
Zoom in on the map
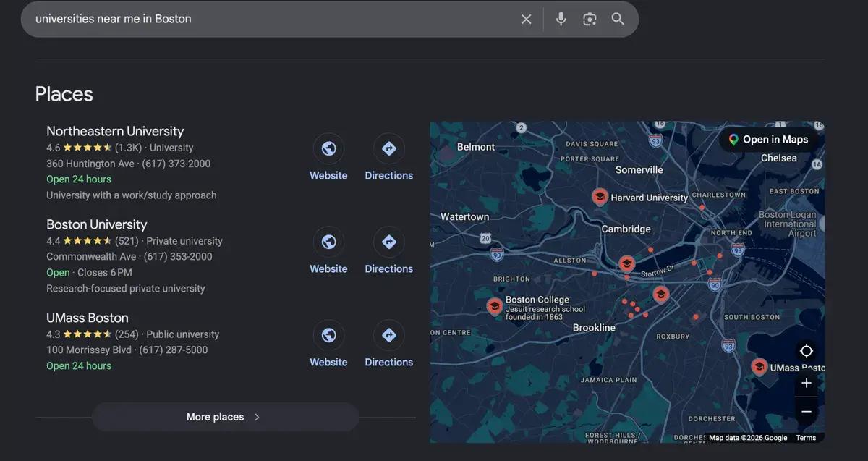coord(807,383)
